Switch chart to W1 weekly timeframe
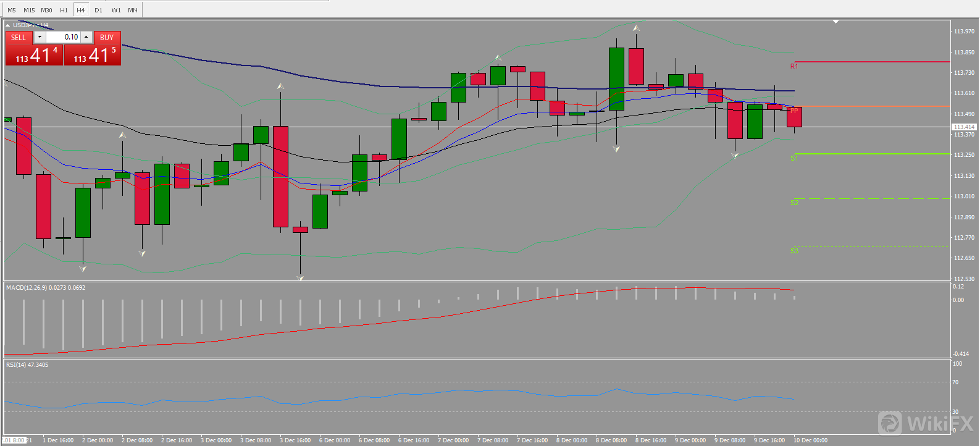This screenshot has height=446, width=980. point(116,10)
